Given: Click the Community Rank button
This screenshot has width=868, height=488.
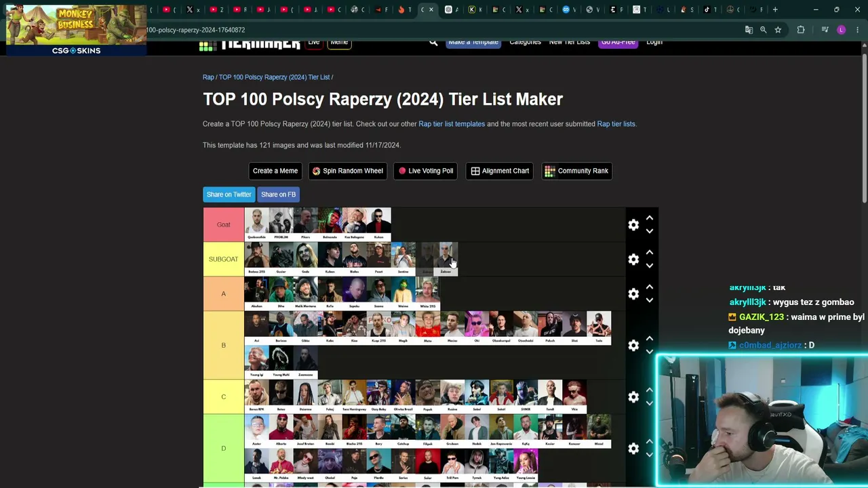Looking at the screenshot, I should pos(577,171).
